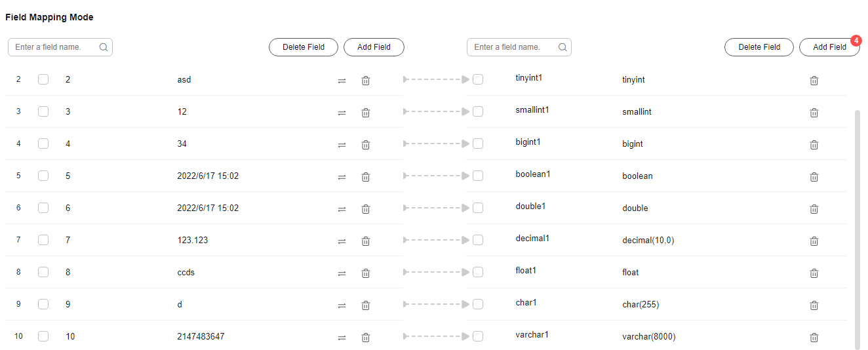This screenshot has height=350, width=868.
Task: Delete the boolean1 destination field
Action: (814, 177)
